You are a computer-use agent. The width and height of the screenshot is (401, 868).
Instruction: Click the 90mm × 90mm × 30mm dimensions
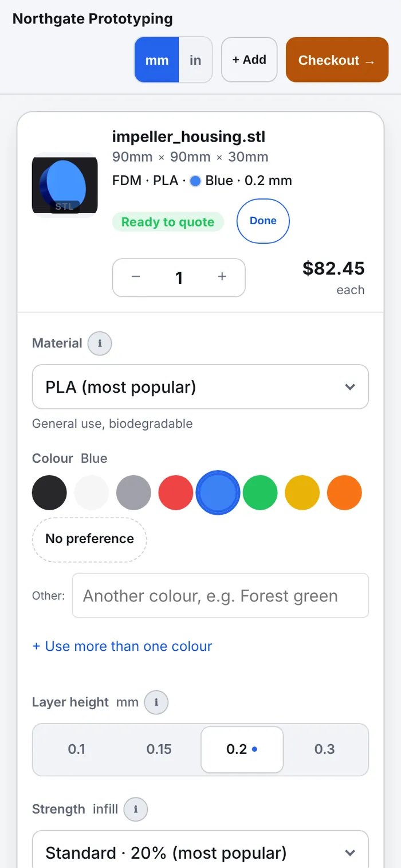pos(190,157)
